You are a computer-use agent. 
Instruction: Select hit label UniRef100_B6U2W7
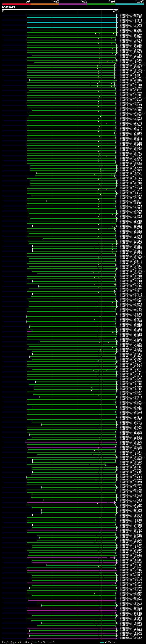tap(131, 35)
